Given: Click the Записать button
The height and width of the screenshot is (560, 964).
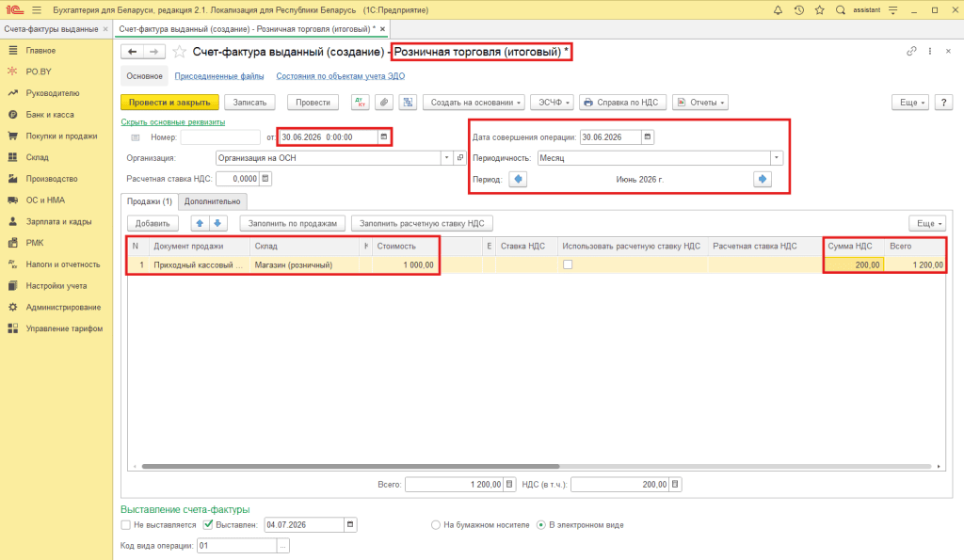Looking at the screenshot, I should point(249,102).
